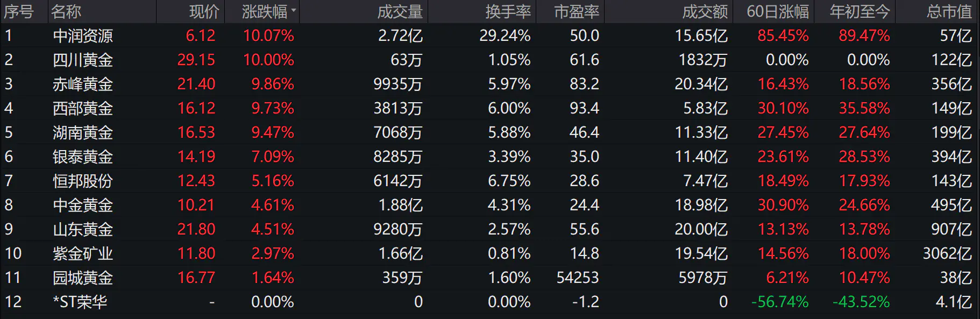Open the 中润资源 stock row
Image resolution: width=980 pixels, height=319 pixels.
point(83,36)
